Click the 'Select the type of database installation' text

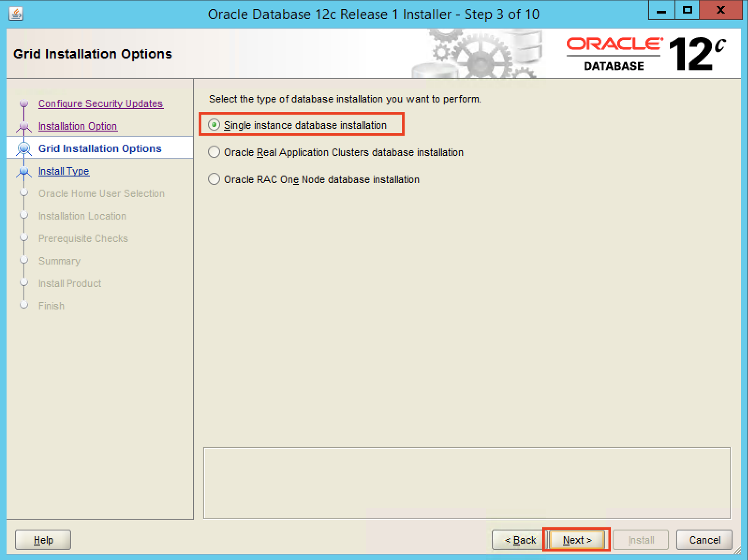pos(345,99)
